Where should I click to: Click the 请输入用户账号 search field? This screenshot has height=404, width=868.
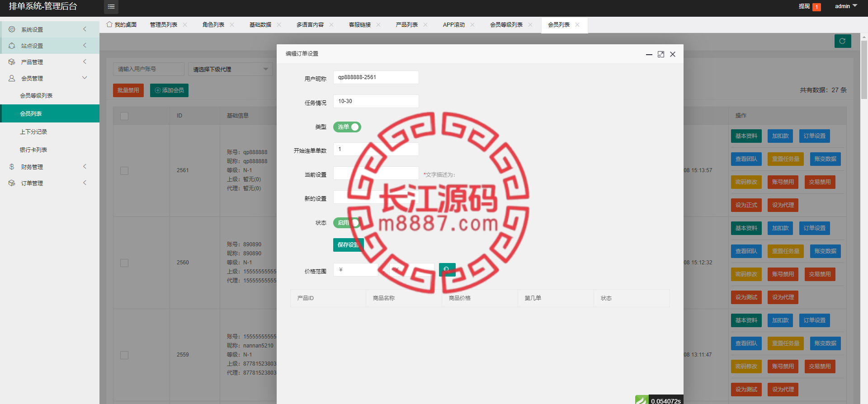[x=149, y=69]
